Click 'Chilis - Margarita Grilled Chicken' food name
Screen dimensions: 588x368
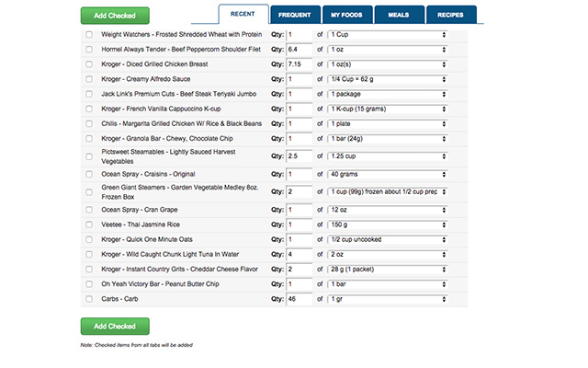(182, 123)
